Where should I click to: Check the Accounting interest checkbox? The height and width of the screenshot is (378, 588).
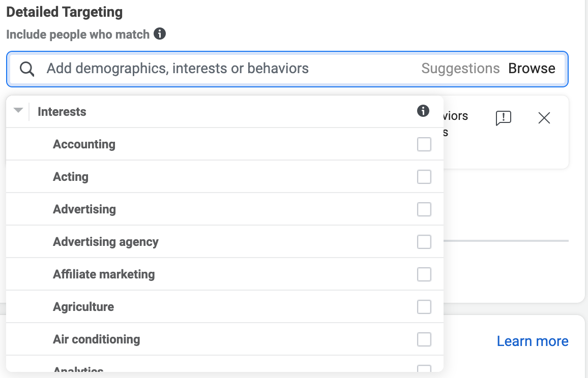tap(424, 144)
